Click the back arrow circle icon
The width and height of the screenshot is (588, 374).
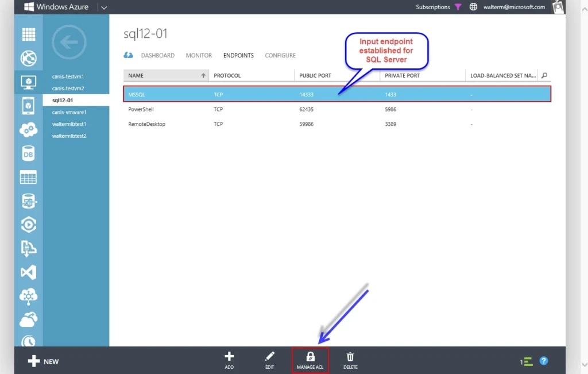69,42
